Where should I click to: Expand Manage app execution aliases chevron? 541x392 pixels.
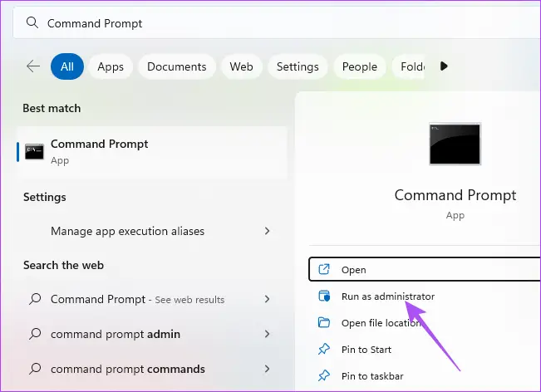[x=267, y=231]
